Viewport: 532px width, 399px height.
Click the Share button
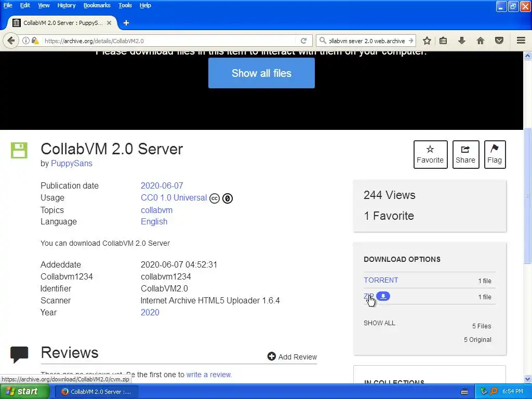[465, 154]
